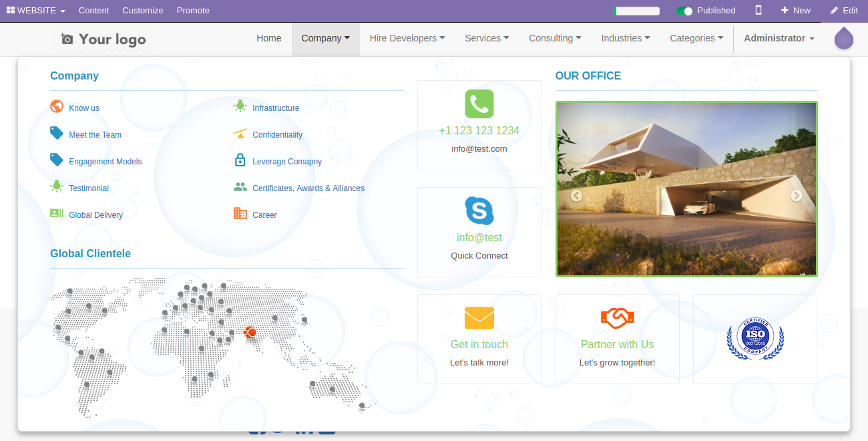The height and width of the screenshot is (441, 868).
Task: Click the office building carousel image
Action: click(686, 188)
